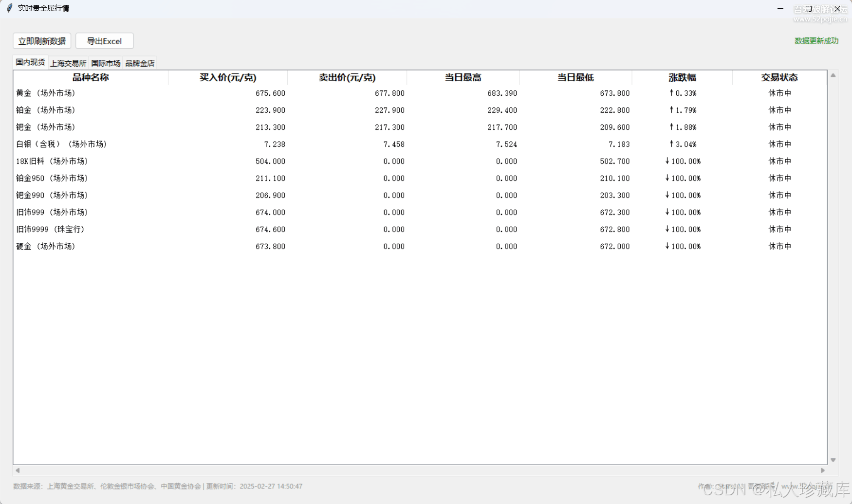Open the 品牌金店 tab

click(140, 63)
